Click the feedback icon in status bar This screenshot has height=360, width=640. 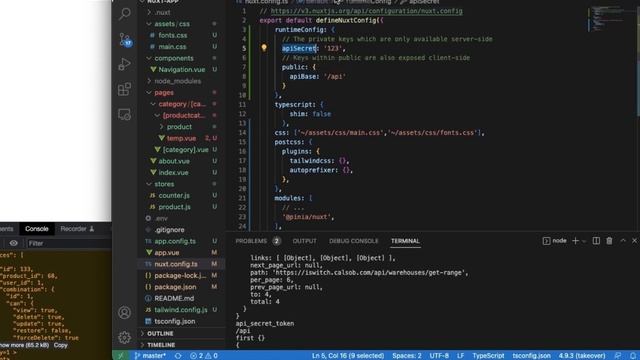point(618,356)
